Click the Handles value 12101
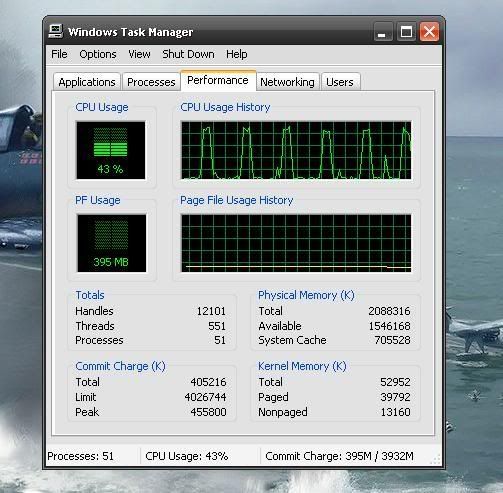Screen dimensions: 503x493 click(211, 311)
